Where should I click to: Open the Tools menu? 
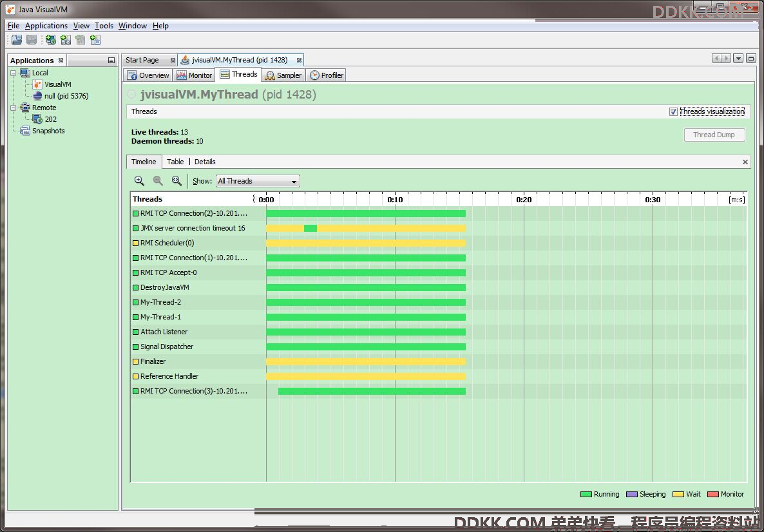[x=104, y=26]
